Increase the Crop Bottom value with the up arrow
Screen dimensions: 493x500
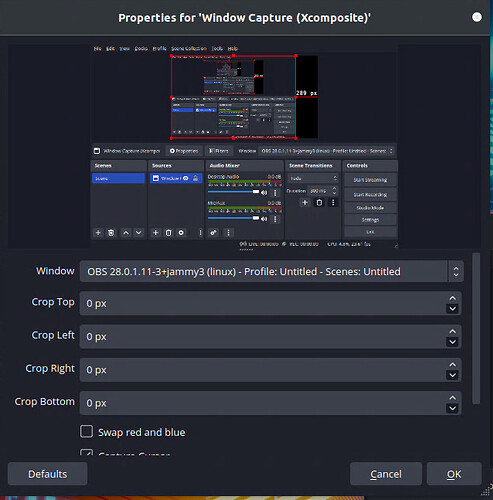click(452, 398)
